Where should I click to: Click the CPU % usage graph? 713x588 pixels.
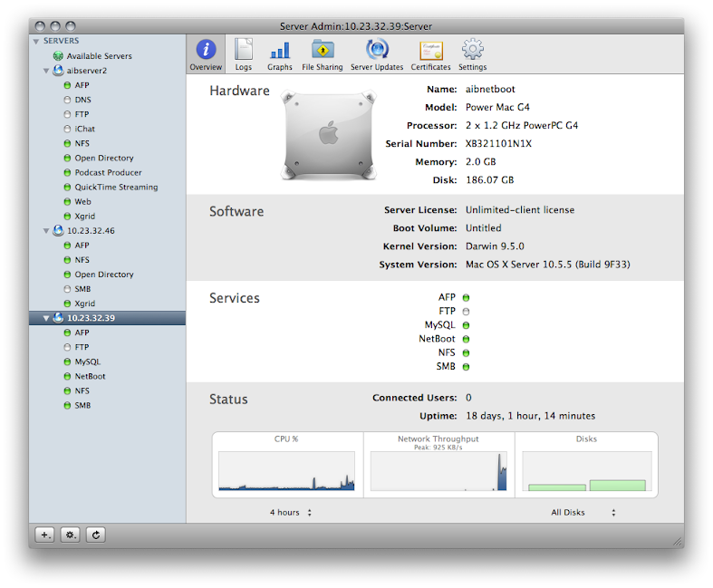(x=286, y=470)
